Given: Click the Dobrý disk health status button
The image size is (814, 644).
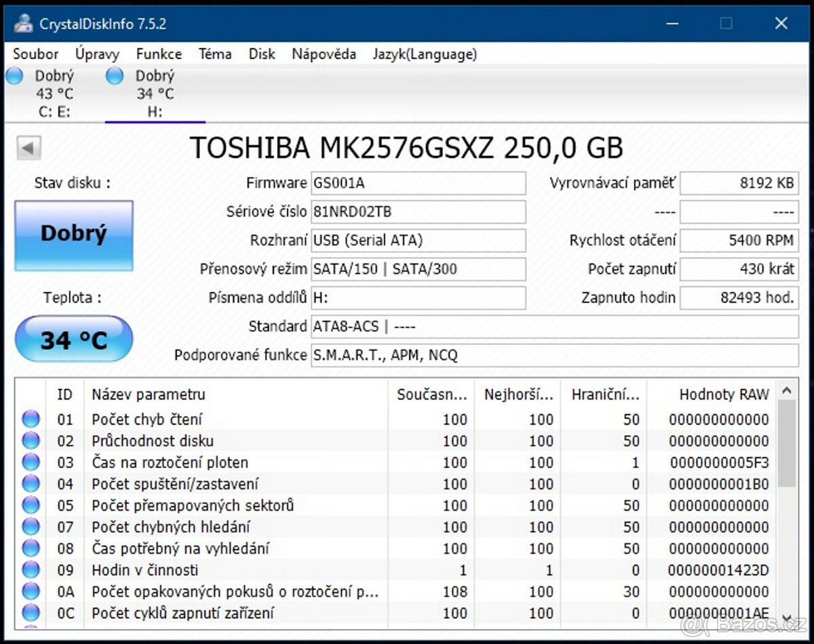Looking at the screenshot, I should click(x=73, y=235).
